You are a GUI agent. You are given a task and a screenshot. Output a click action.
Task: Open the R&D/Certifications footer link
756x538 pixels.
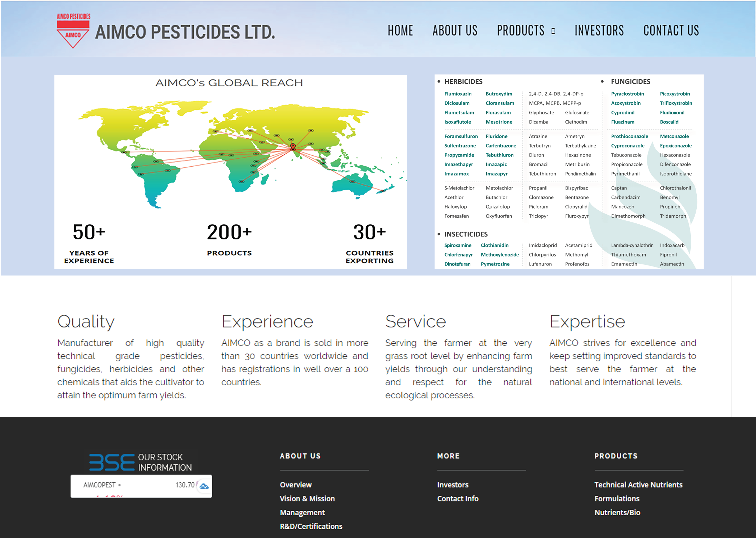click(x=311, y=526)
